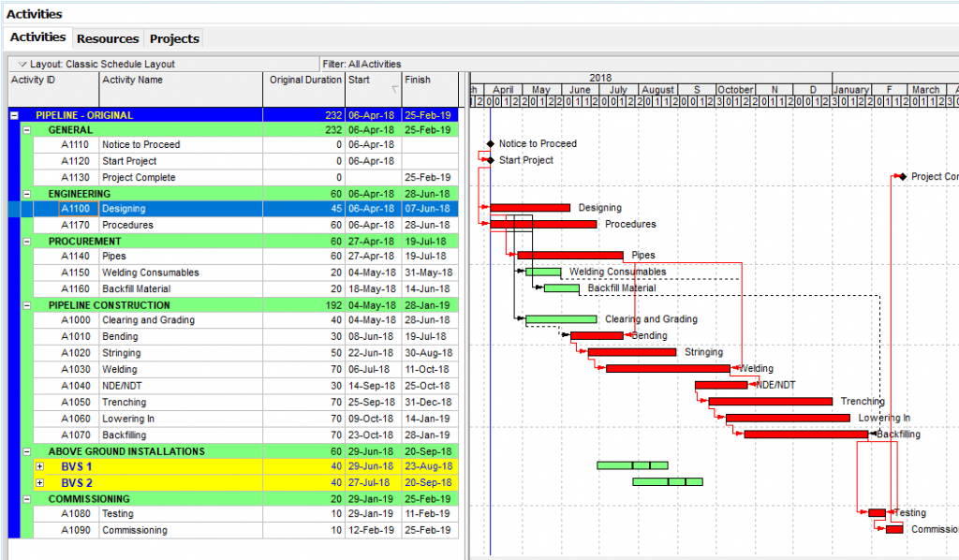Expand the BVS 2 group
959x560 pixels.
coord(38,482)
